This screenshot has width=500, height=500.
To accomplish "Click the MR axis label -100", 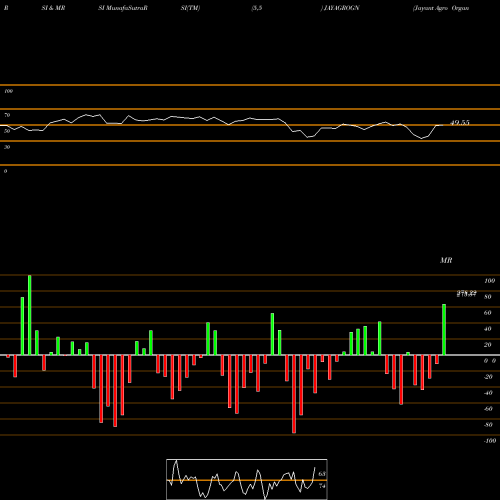I will (490, 441).
